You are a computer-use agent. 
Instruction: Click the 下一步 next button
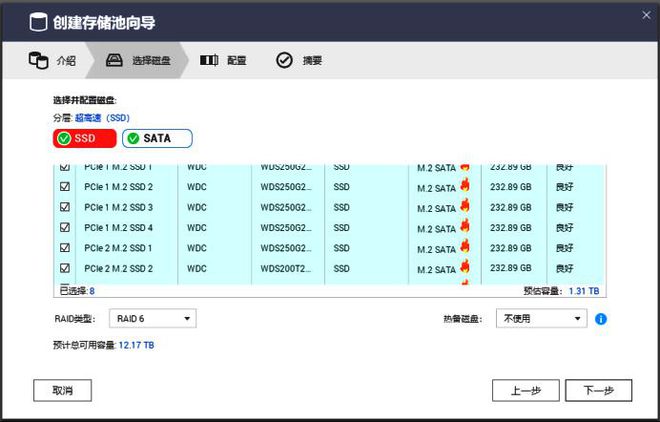pyautogui.click(x=599, y=390)
